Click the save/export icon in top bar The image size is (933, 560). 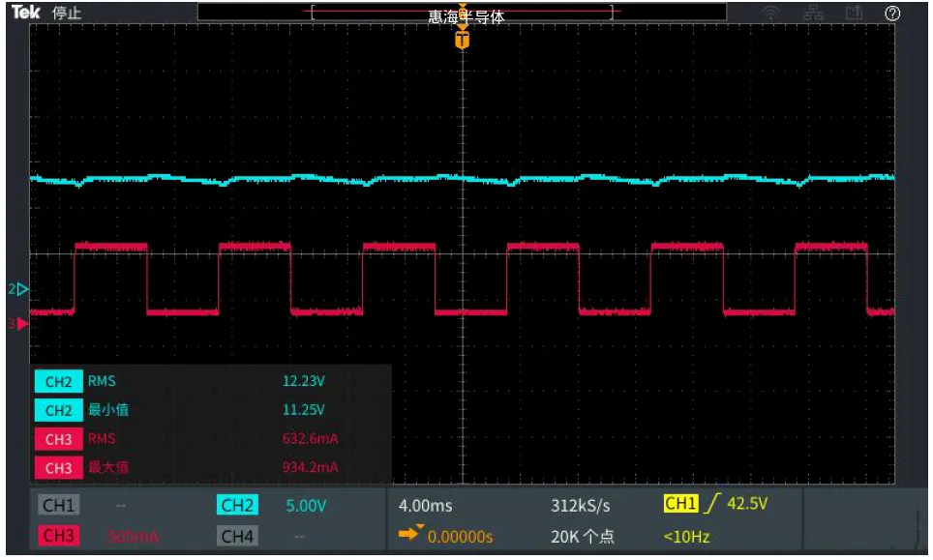853,14
